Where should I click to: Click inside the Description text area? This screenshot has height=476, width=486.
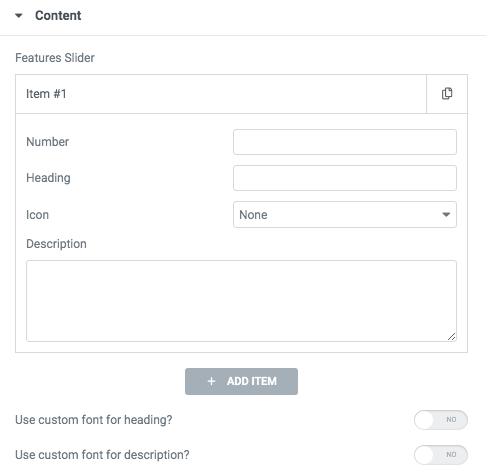[241, 301]
